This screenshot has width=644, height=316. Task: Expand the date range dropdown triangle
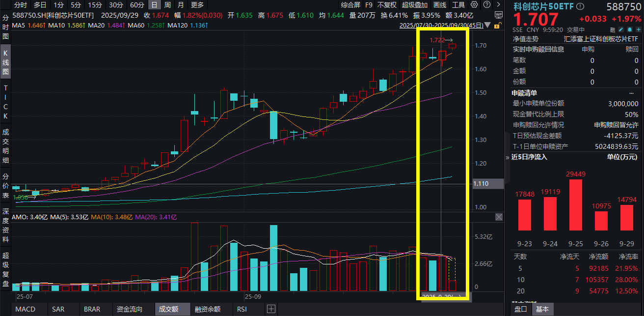pos(487,26)
